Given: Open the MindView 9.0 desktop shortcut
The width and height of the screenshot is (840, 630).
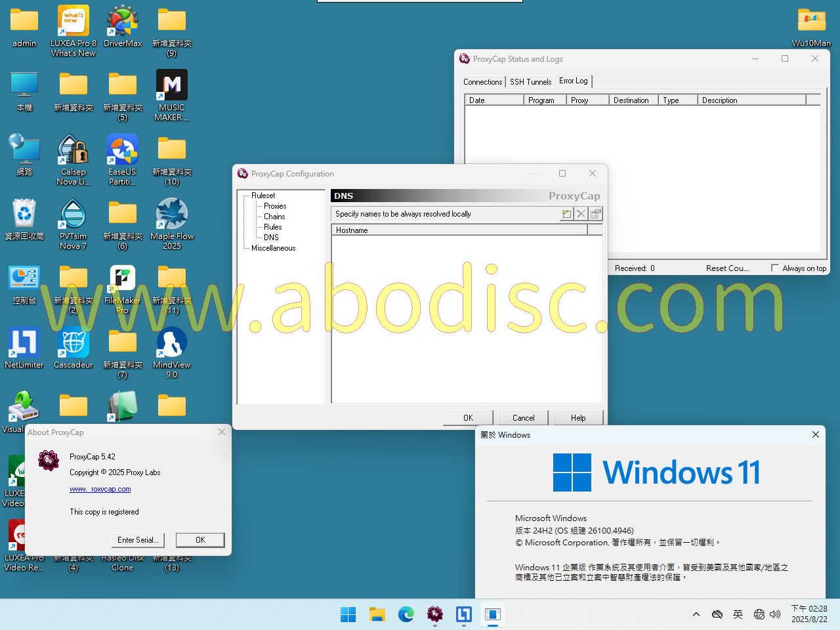Looking at the screenshot, I should 172,352.
